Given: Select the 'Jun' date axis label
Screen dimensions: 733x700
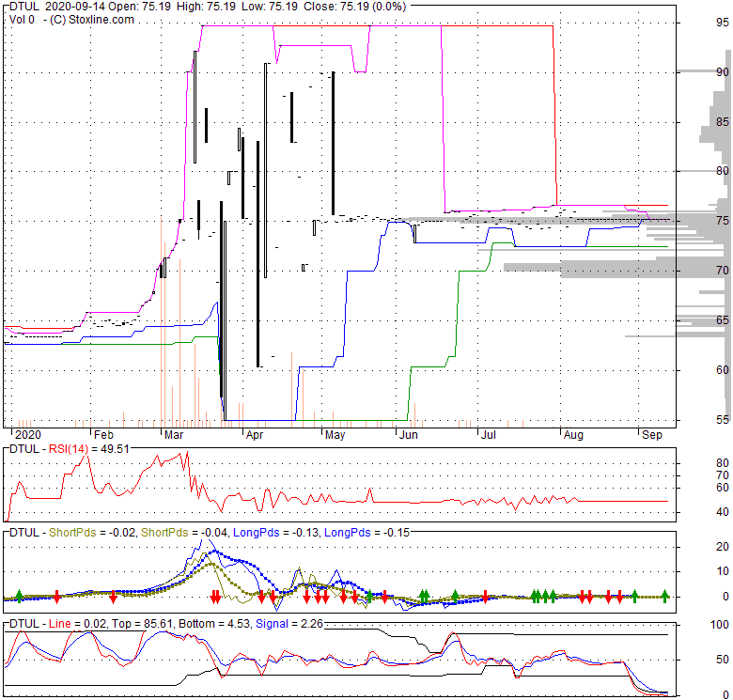Looking at the screenshot, I should click(408, 435).
